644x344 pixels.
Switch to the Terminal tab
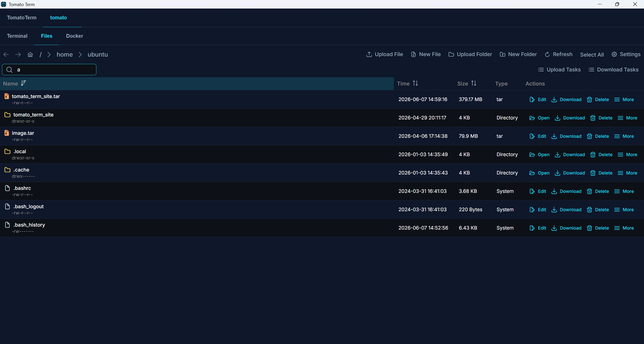coord(17,36)
